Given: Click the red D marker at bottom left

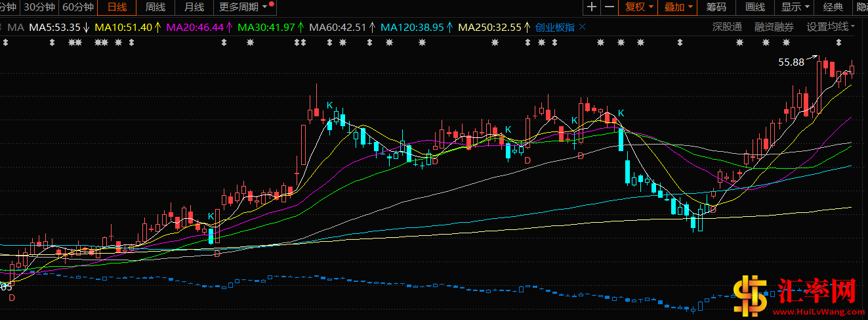Looking at the screenshot, I should point(11,298).
